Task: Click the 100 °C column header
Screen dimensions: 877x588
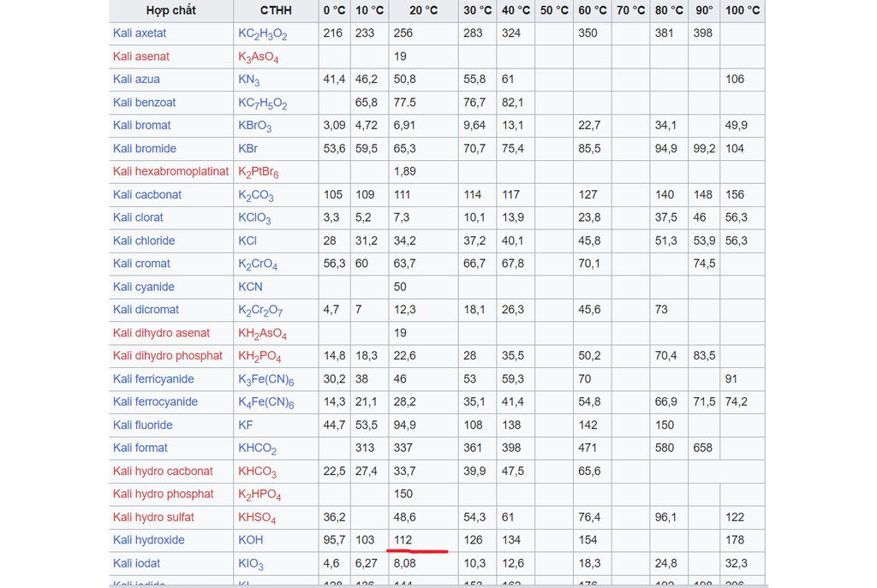Action: [x=743, y=10]
